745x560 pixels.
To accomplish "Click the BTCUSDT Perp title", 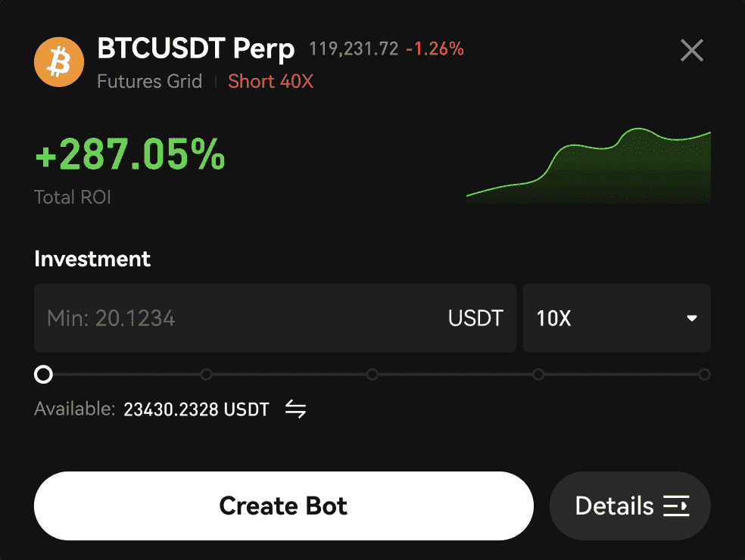I will coord(196,49).
